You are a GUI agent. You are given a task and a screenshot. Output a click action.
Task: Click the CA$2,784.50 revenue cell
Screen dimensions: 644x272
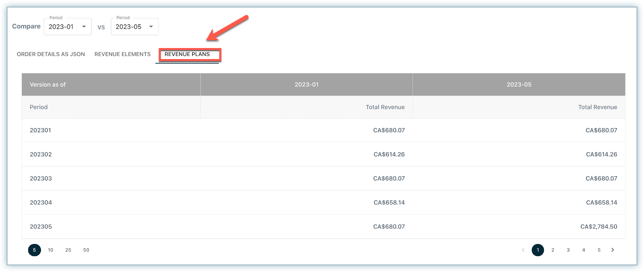pyautogui.click(x=598, y=227)
